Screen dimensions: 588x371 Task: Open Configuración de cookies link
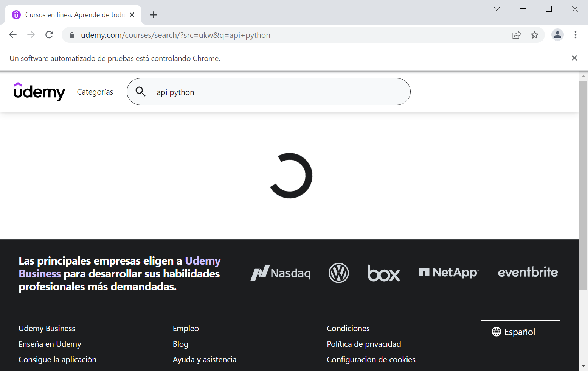pos(371,360)
